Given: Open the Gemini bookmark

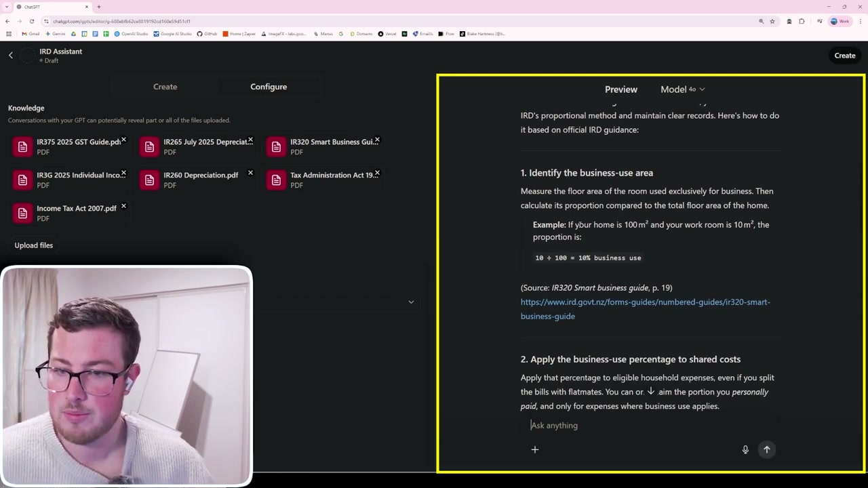Looking at the screenshot, I should pyautogui.click(x=56, y=34).
